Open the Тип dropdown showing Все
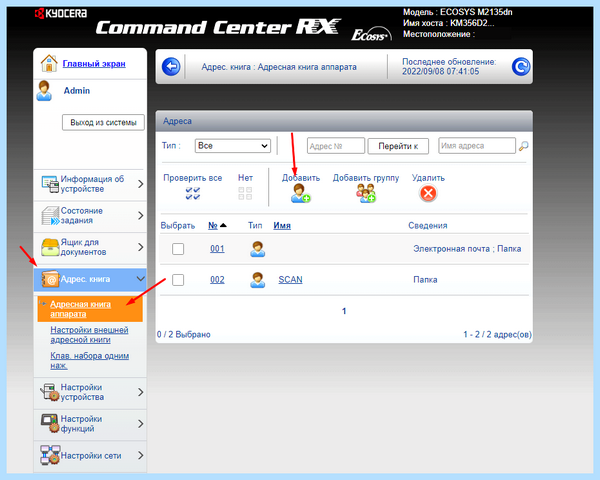 point(233,146)
